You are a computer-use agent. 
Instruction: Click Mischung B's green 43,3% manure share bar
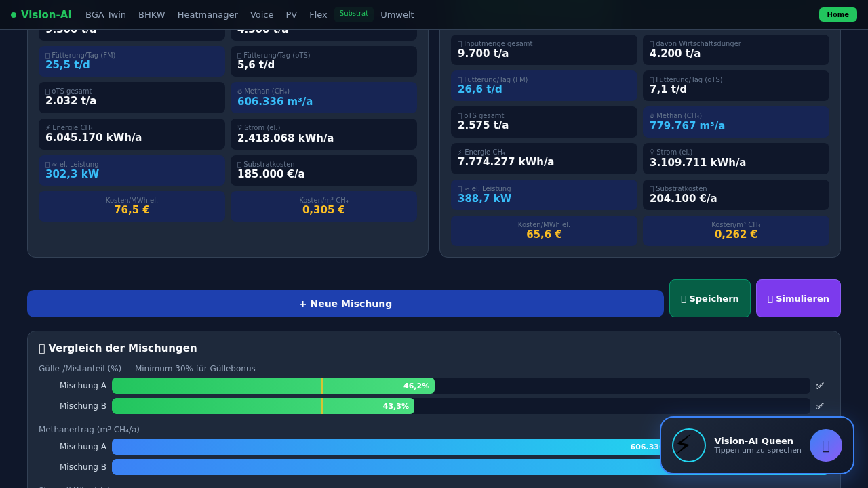(x=262, y=406)
